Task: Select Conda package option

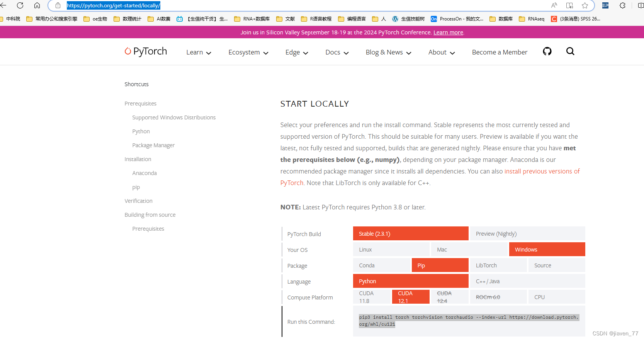Action: pos(382,265)
